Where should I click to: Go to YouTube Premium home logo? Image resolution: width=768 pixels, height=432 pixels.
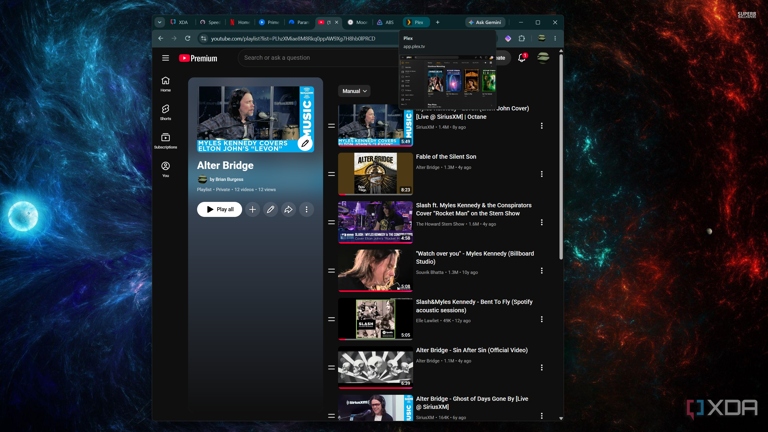tap(198, 58)
